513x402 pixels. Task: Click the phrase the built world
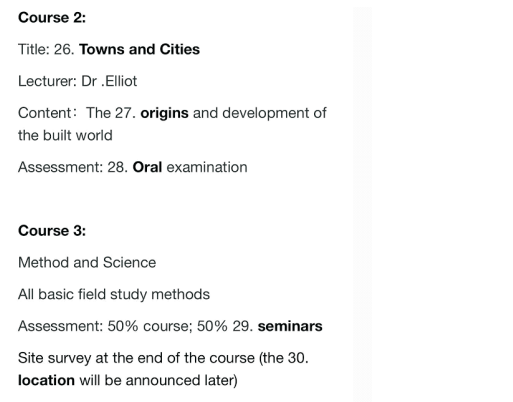[x=65, y=135]
